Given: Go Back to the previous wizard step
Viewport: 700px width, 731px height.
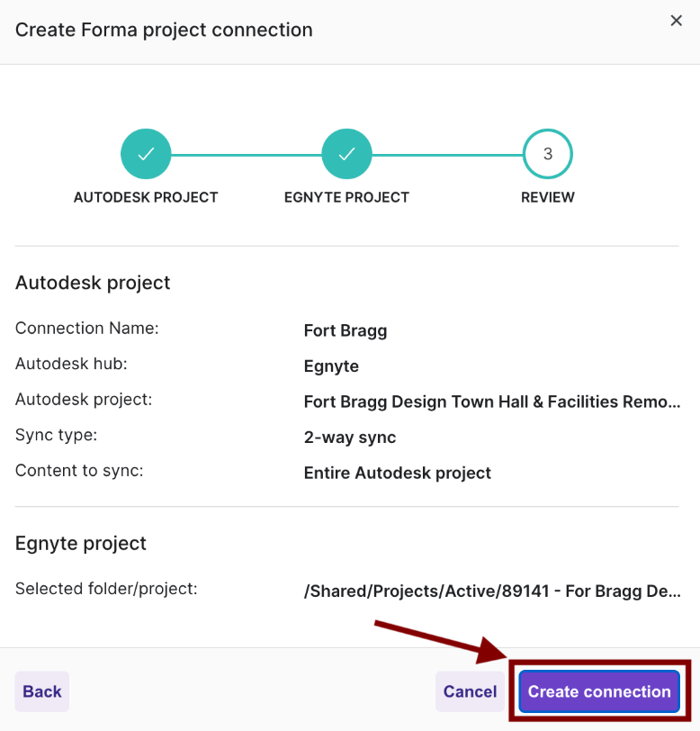Looking at the screenshot, I should [42, 691].
